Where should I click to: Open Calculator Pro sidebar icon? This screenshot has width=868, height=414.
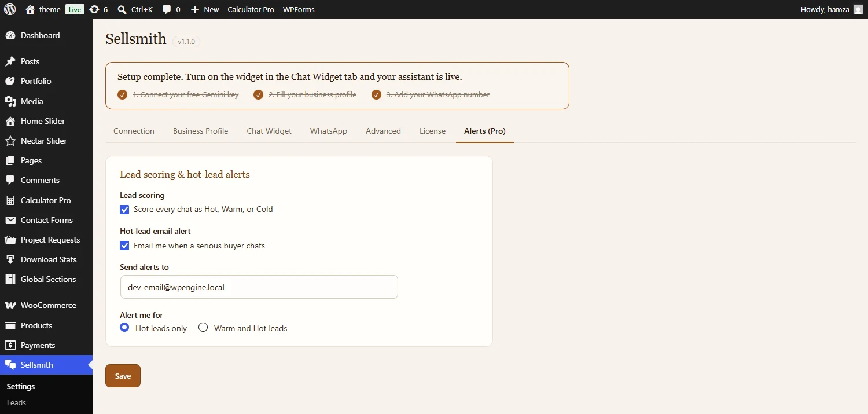pyautogui.click(x=10, y=200)
